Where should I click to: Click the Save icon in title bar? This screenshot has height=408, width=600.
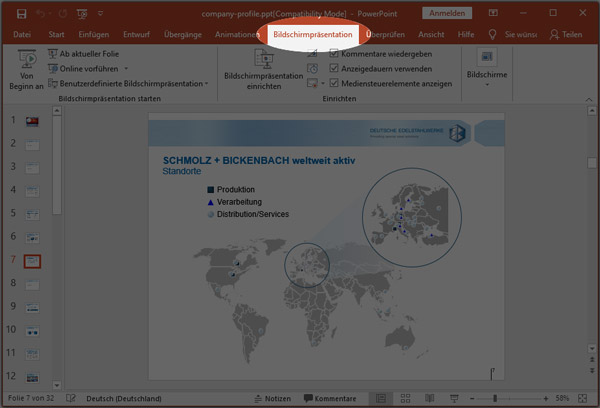point(21,14)
